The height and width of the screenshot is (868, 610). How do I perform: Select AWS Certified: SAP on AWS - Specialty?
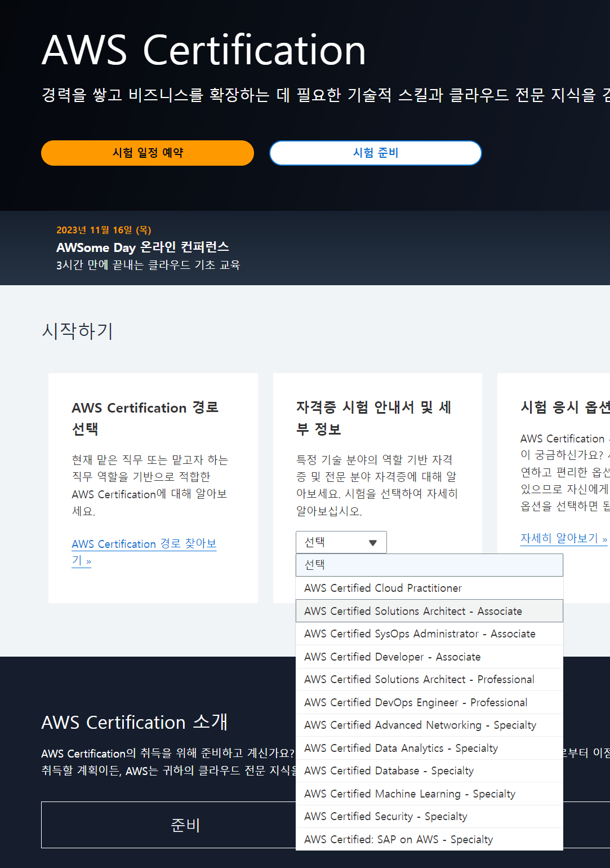tap(429, 839)
